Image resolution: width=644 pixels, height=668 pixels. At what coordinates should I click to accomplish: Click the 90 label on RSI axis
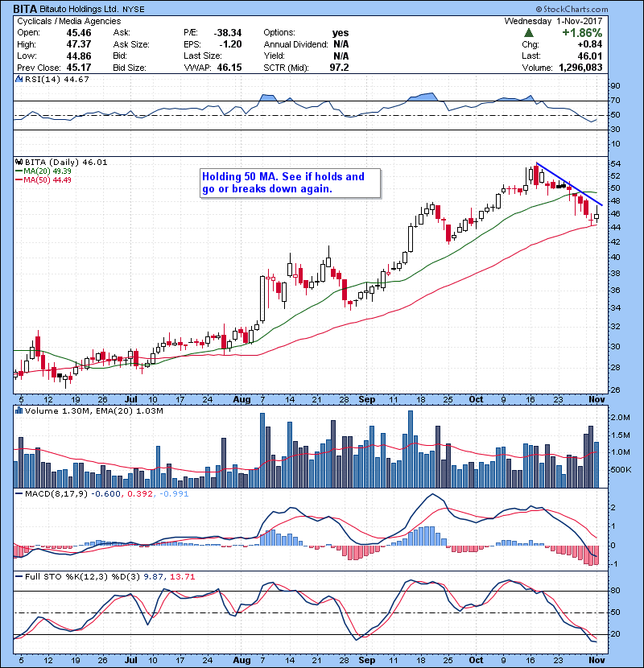pyautogui.click(x=615, y=85)
